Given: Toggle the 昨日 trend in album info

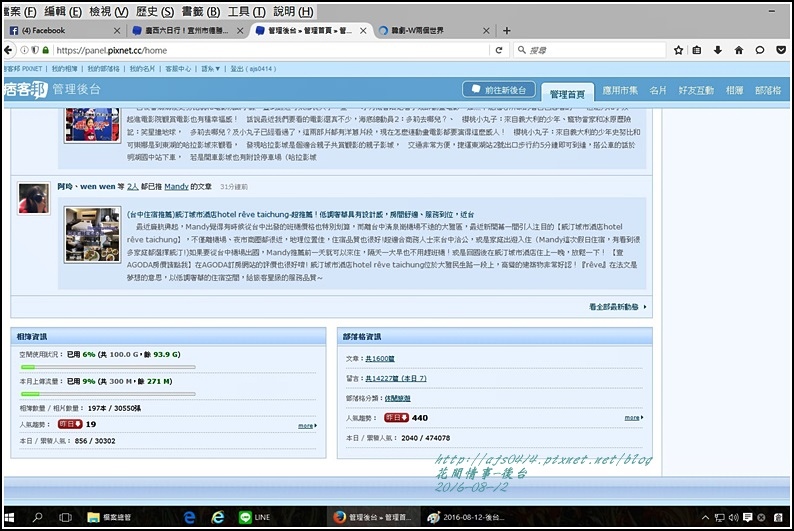Looking at the screenshot, I should point(68,424).
